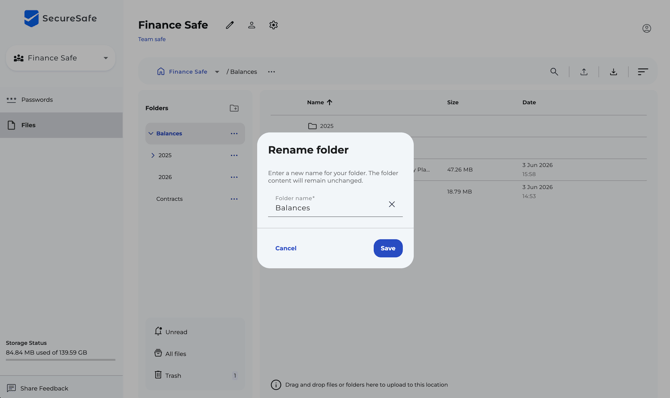
Task: Open more options for Contracts folder
Action: [234, 199]
